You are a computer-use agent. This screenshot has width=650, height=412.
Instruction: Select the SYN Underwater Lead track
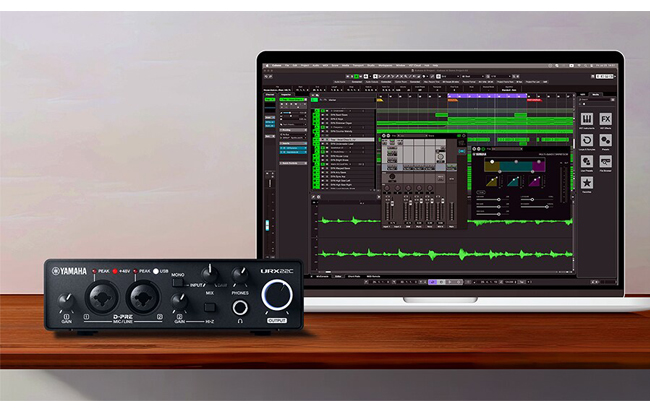tap(342, 144)
